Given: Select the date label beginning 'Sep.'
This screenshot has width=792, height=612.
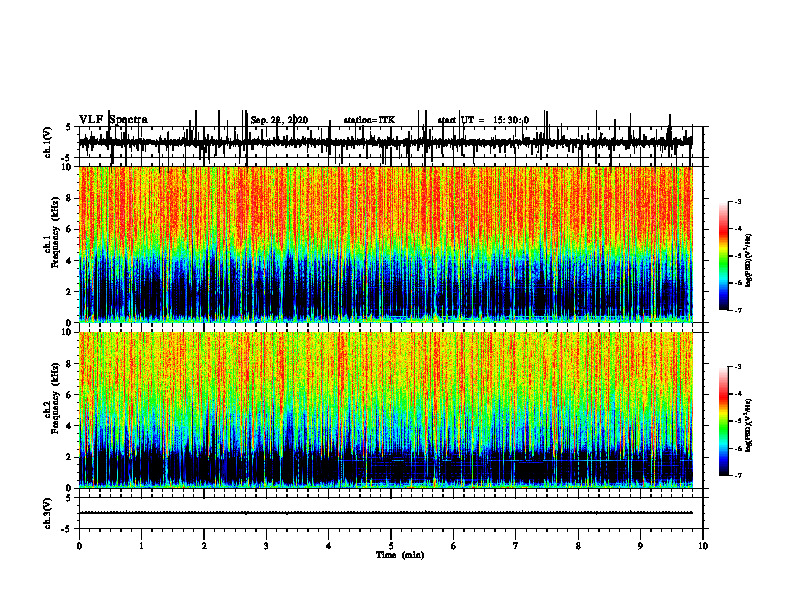Looking at the screenshot, I should pos(279,120).
